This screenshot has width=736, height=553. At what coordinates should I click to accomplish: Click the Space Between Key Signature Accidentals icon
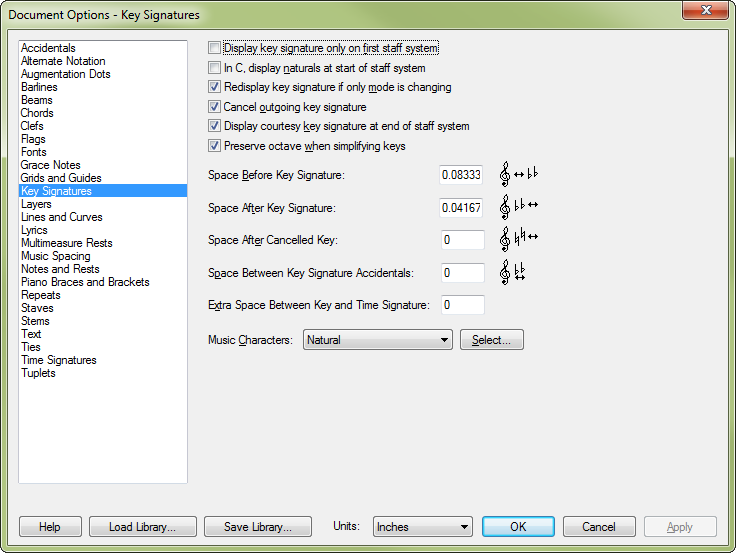coord(513,272)
